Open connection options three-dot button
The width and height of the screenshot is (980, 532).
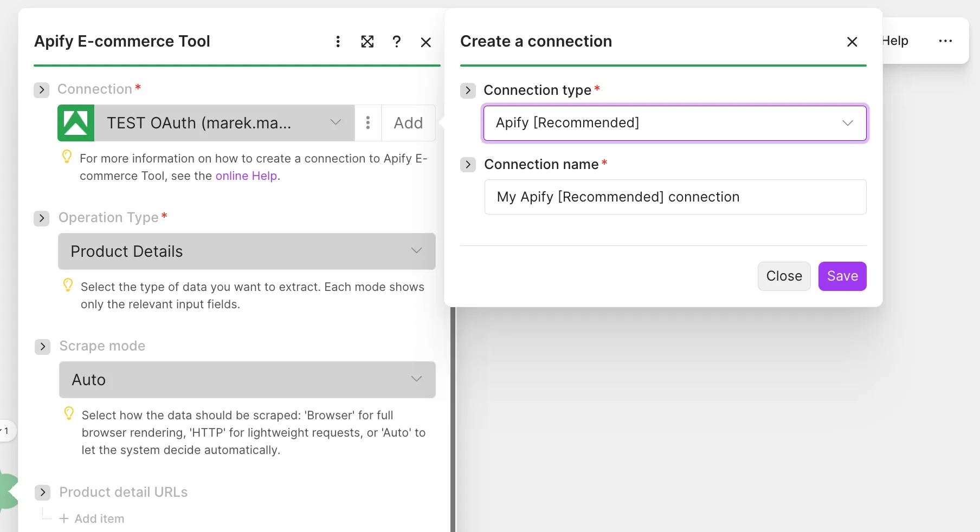[368, 123]
